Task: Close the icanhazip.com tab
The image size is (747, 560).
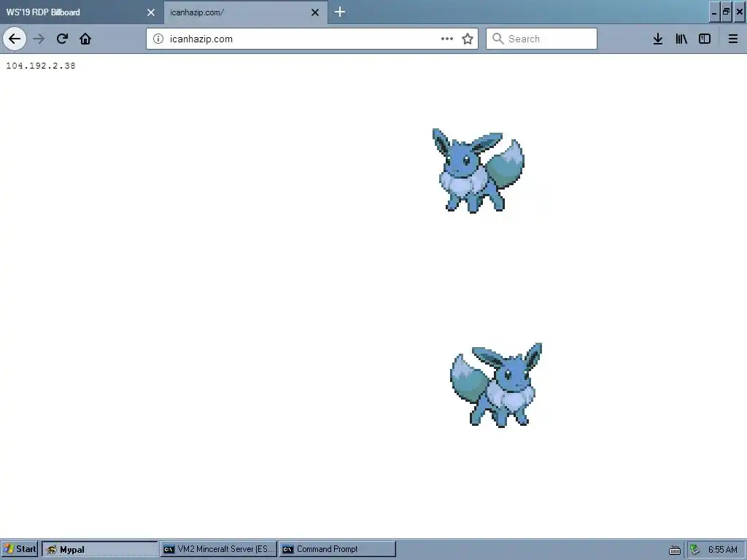Action: [315, 12]
